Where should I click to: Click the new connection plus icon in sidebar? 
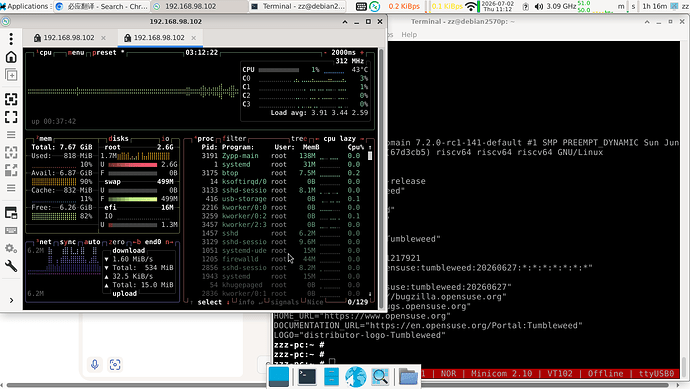[x=11, y=75]
